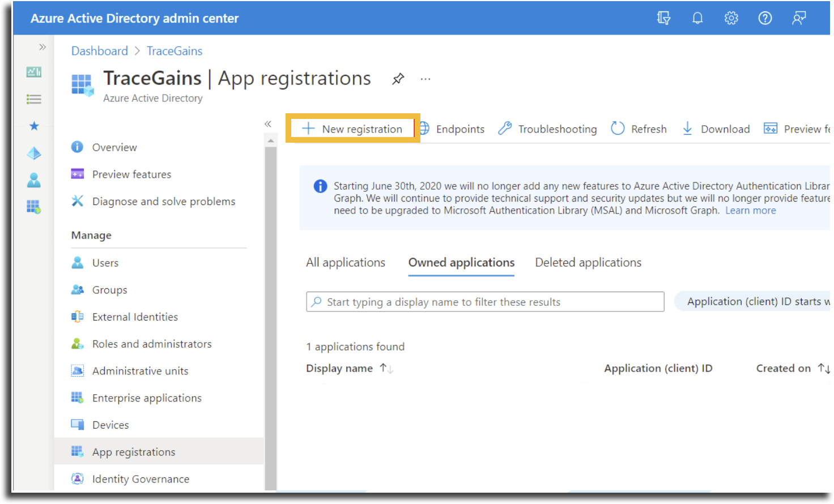Open Enterprise applications menu item
The width and height of the screenshot is (834, 504).
tap(136, 398)
